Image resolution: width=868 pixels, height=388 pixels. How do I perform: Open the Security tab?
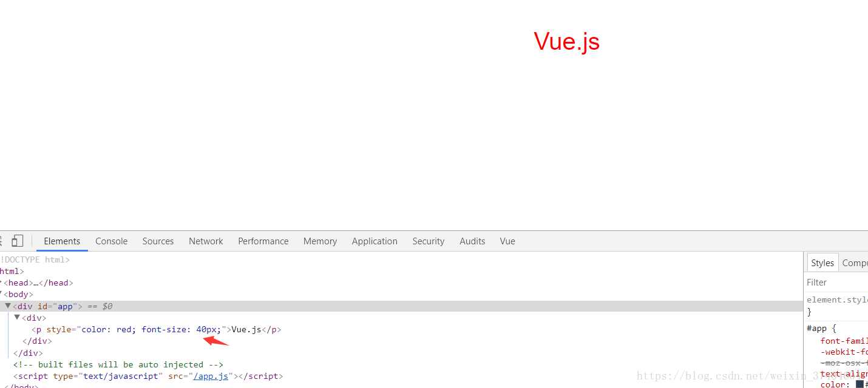429,241
